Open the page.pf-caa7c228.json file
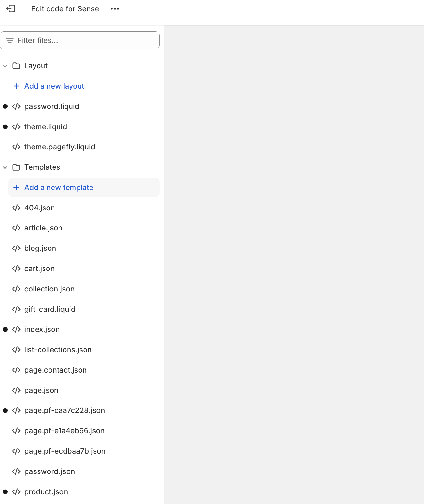 point(65,410)
